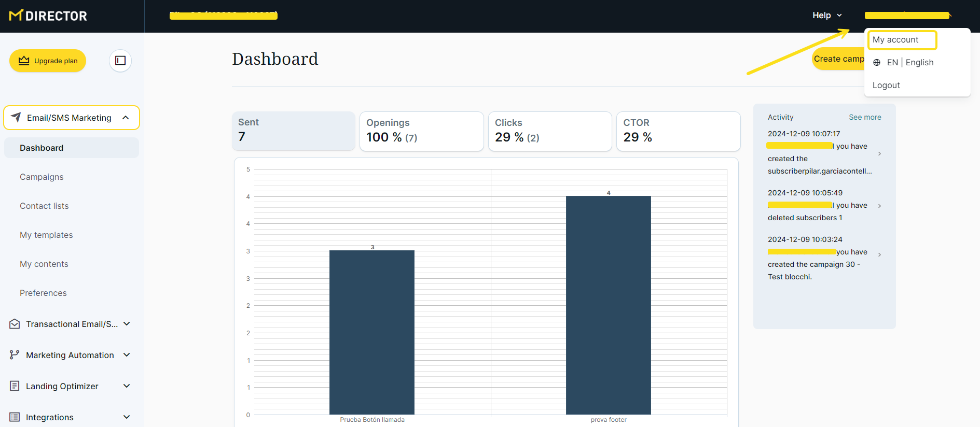Viewport: 980px width, 427px height.
Task: Collapse the Email/SMS Marketing section chevron
Action: [x=126, y=118]
